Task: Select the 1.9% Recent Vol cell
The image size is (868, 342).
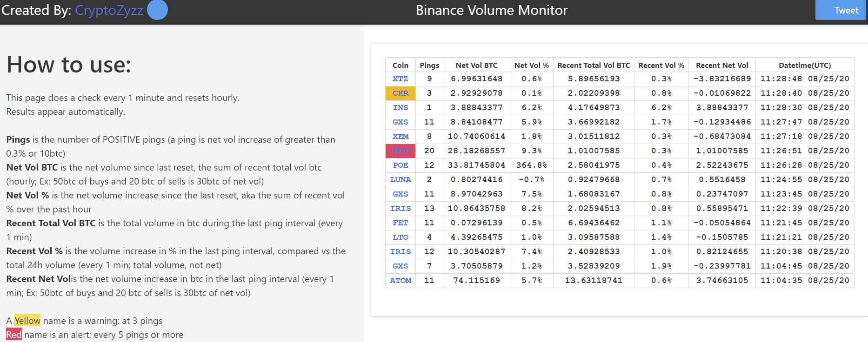Action: pyautogui.click(x=661, y=266)
